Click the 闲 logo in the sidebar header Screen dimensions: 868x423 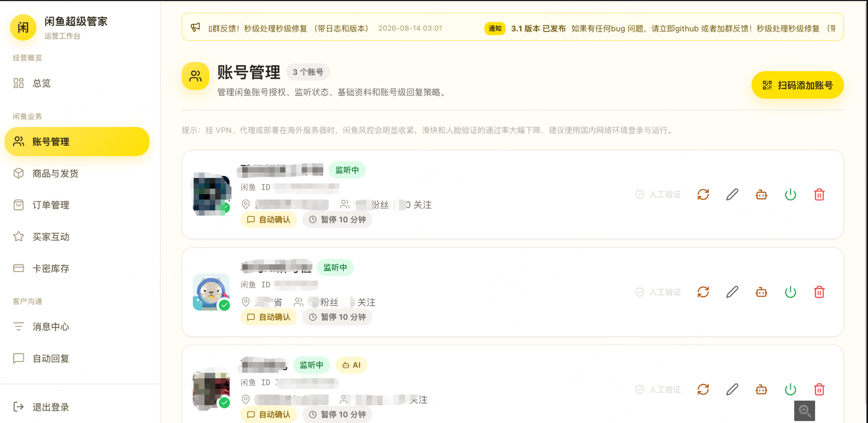pos(23,27)
